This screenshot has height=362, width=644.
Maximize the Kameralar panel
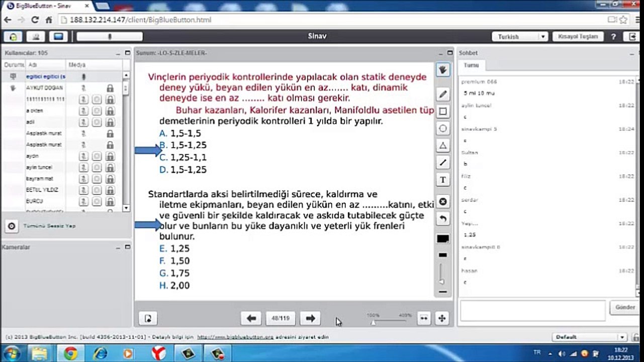[127, 247]
